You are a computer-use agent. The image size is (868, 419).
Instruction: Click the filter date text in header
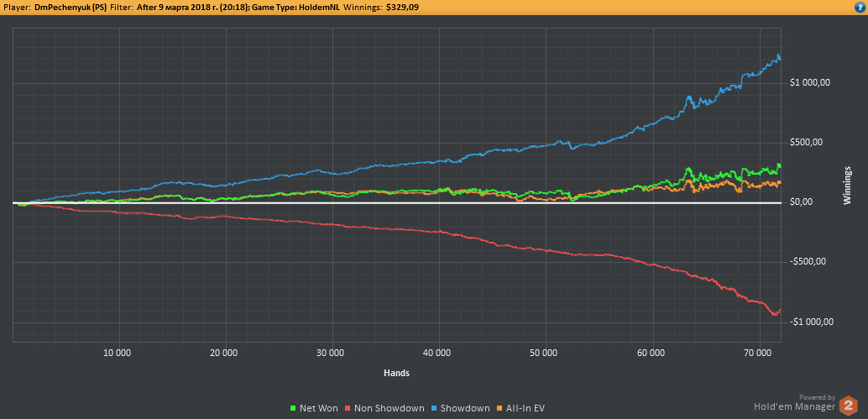point(191,6)
